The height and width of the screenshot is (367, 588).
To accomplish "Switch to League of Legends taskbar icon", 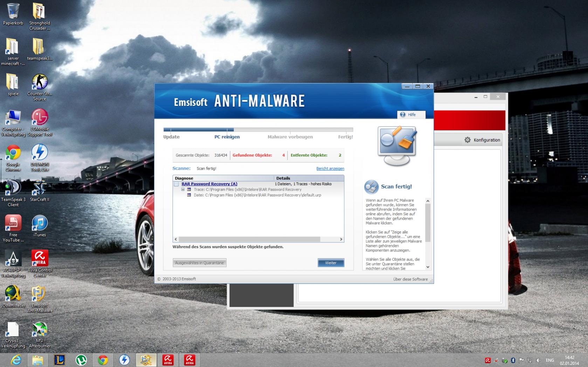I will [60, 360].
